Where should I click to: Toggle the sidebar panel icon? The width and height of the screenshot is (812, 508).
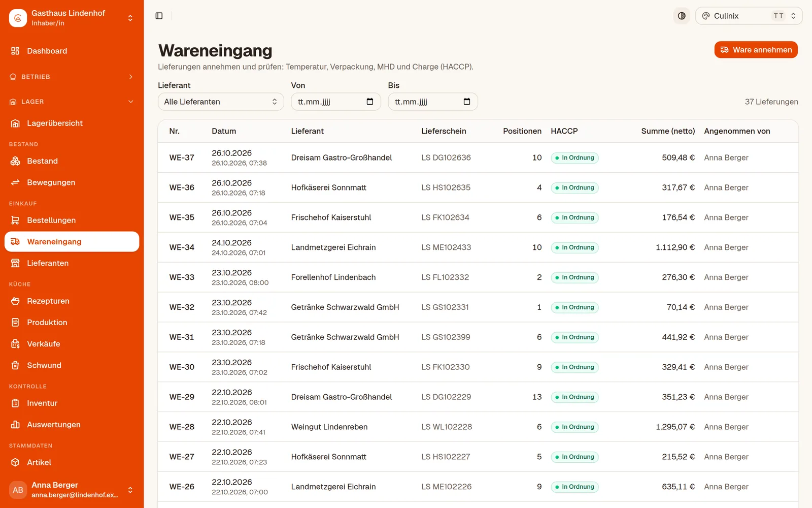point(159,16)
